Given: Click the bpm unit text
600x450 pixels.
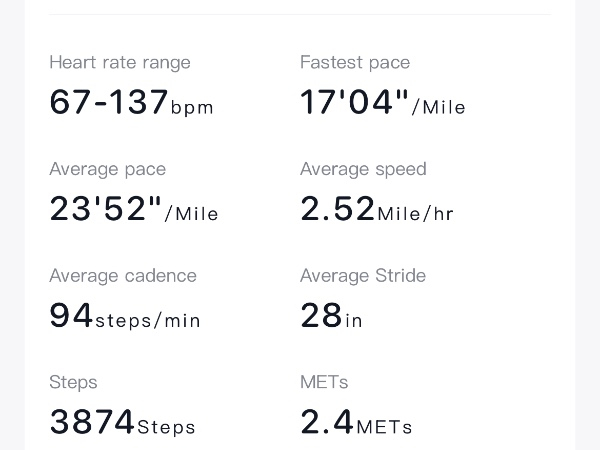Looking at the screenshot, I should [192, 107].
